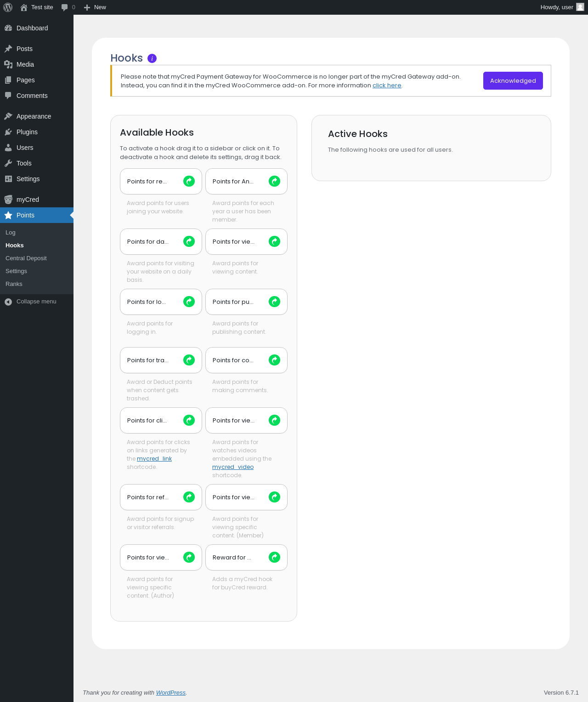The height and width of the screenshot is (702, 588).
Task: Click the Acknowledged button
Action: 513,80
